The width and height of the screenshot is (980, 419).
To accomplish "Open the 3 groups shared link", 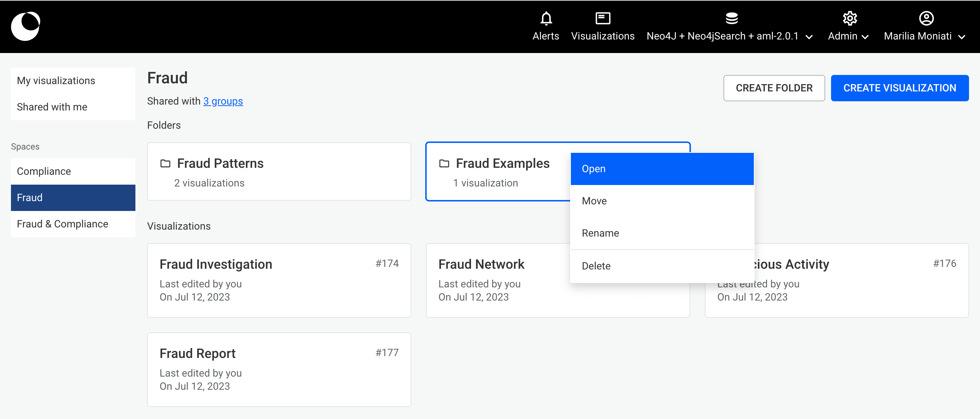I will coord(222,101).
